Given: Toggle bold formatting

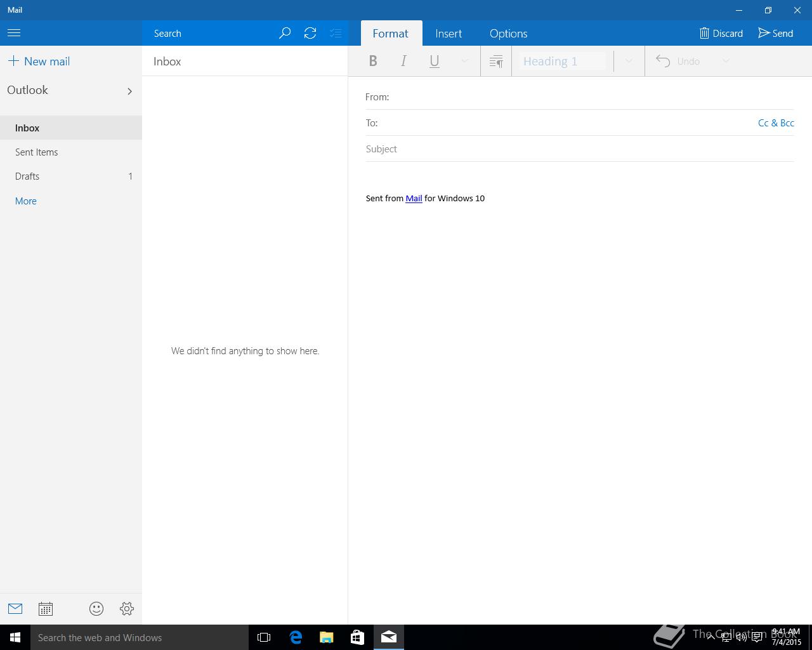Looking at the screenshot, I should [373, 61].
